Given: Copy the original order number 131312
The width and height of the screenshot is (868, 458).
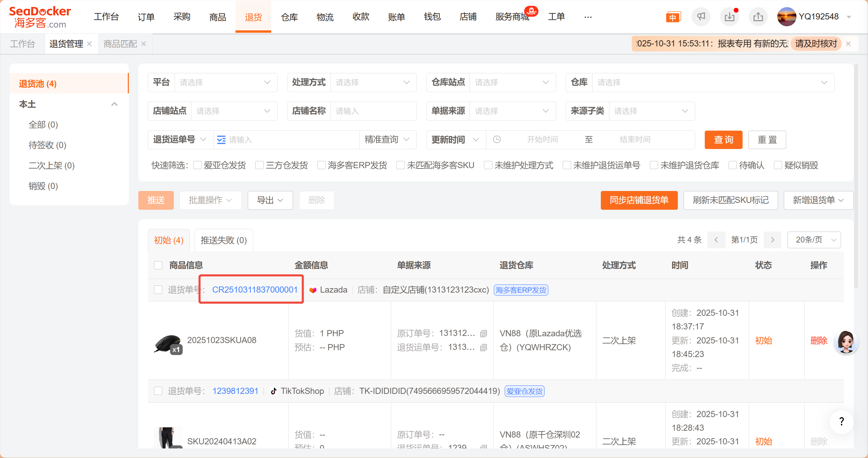Looking at the screenshot, I should 483,334.
